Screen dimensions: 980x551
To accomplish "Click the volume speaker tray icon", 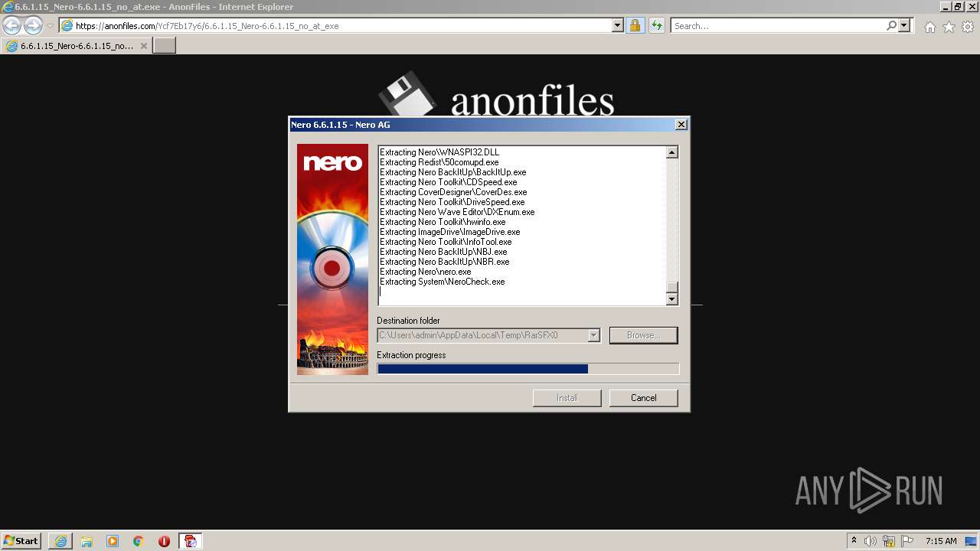I will pos(871,541).
